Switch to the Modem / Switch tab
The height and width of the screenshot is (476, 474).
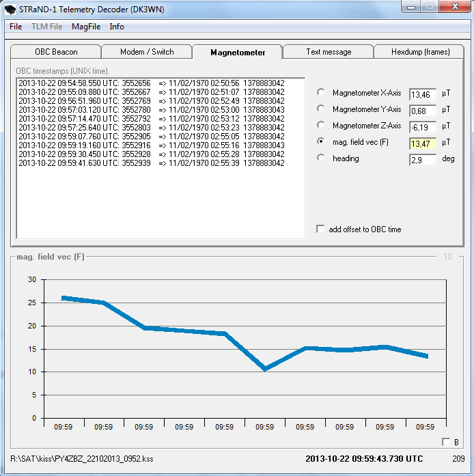(147, 52)
